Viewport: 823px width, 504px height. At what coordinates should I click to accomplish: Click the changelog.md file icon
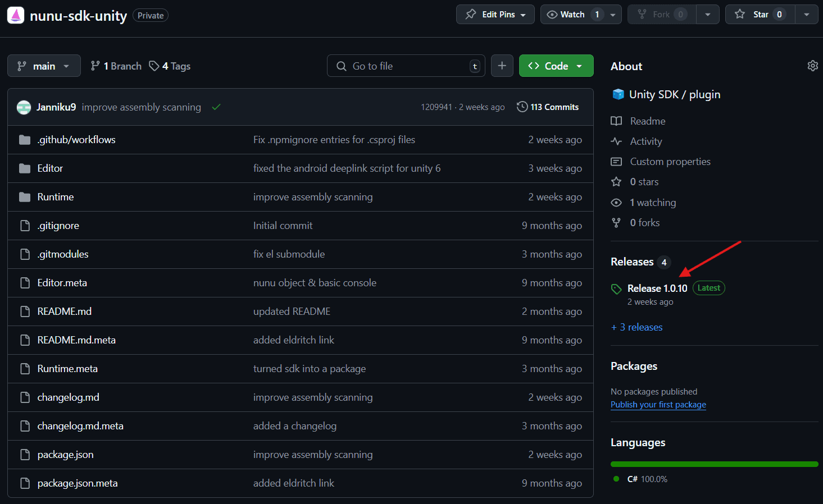pyautogui.click(x=25, y=397)
